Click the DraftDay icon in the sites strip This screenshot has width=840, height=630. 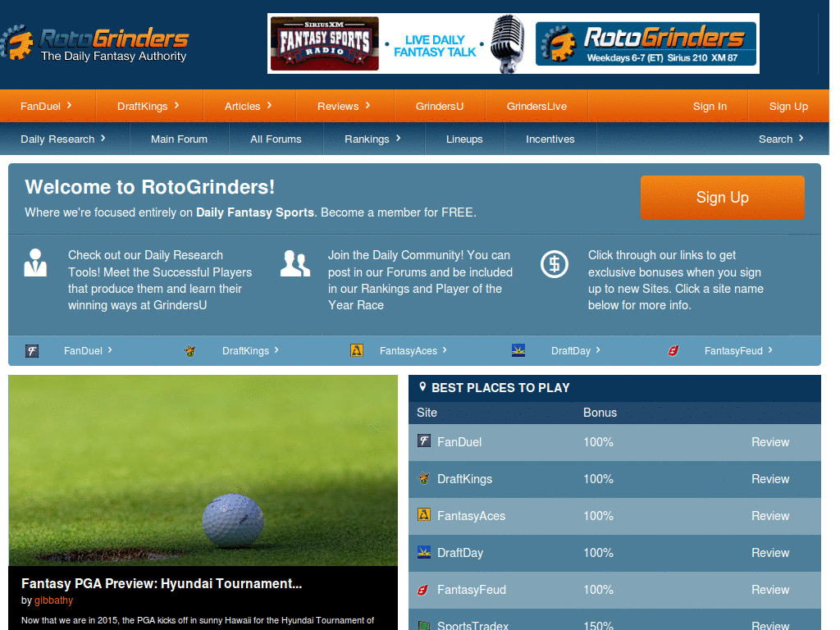click(518, 350)
